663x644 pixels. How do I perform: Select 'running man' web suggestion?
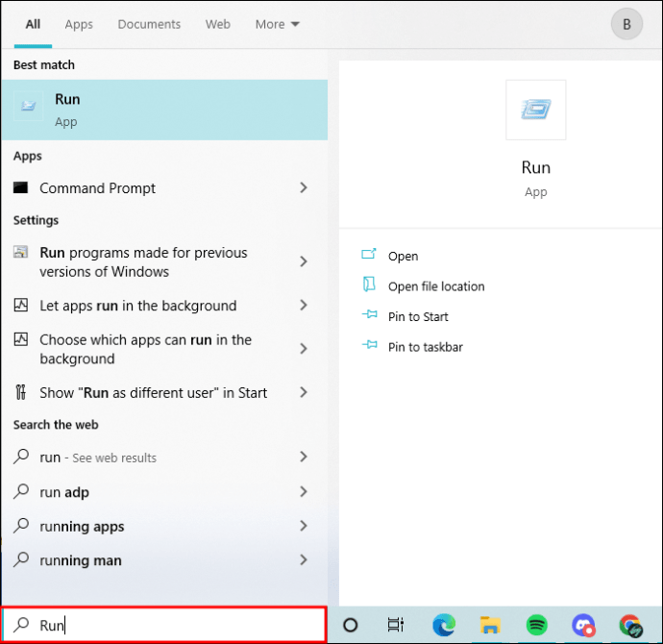coord(164,559)
